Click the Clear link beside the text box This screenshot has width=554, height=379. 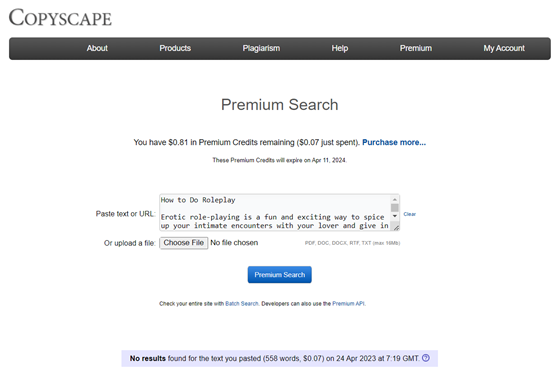tap(409, 214)
